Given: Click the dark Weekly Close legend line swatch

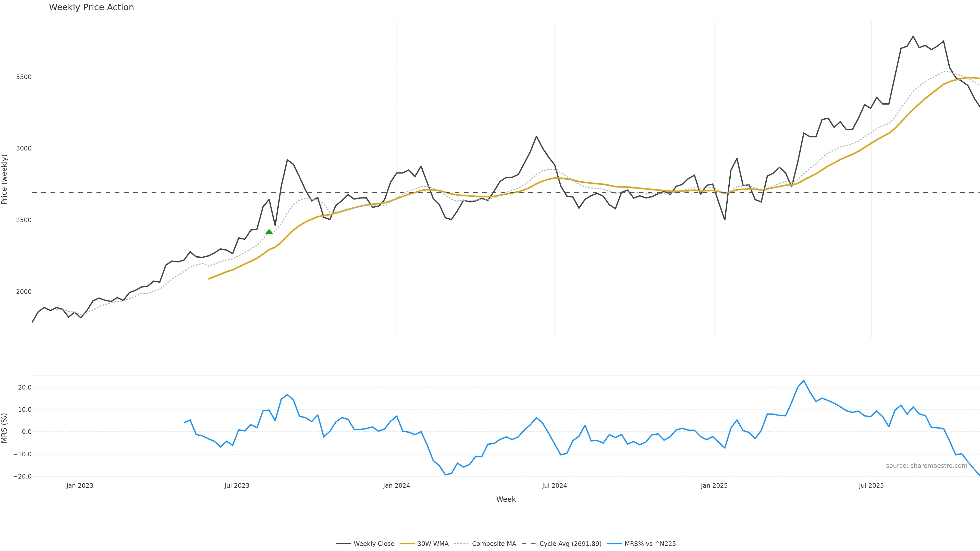Looking at the screenshot, I should coord(343,544).
